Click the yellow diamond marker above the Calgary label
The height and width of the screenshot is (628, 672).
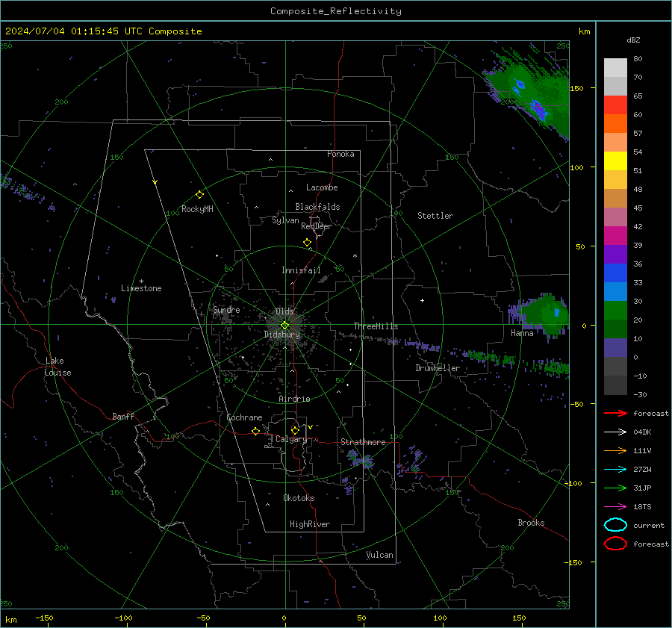295,430
